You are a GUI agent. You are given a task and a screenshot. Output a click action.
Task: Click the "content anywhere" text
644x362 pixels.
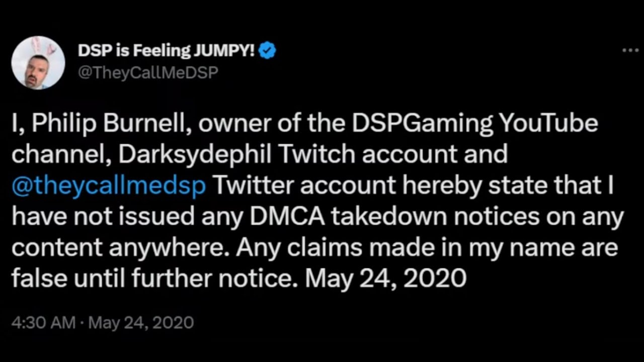[120, 248]
